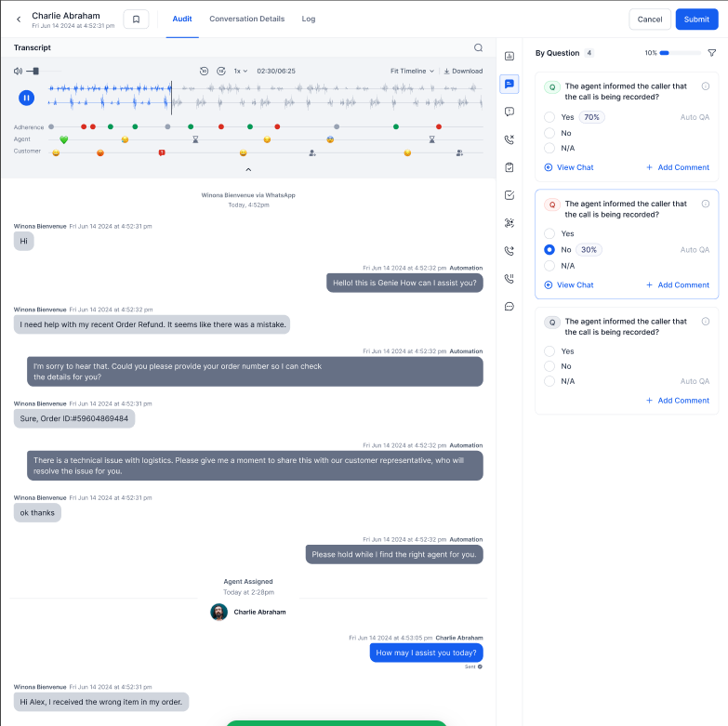Click the back arrow next to agent name

[19, 20]
